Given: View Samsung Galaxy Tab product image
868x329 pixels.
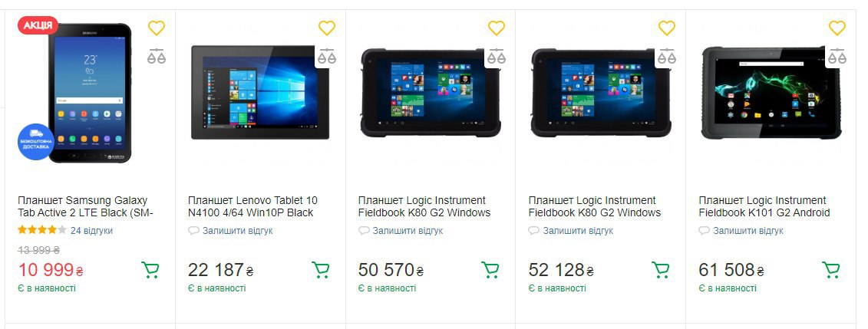Looking at the screenshot, I should [x=90, y=93].
